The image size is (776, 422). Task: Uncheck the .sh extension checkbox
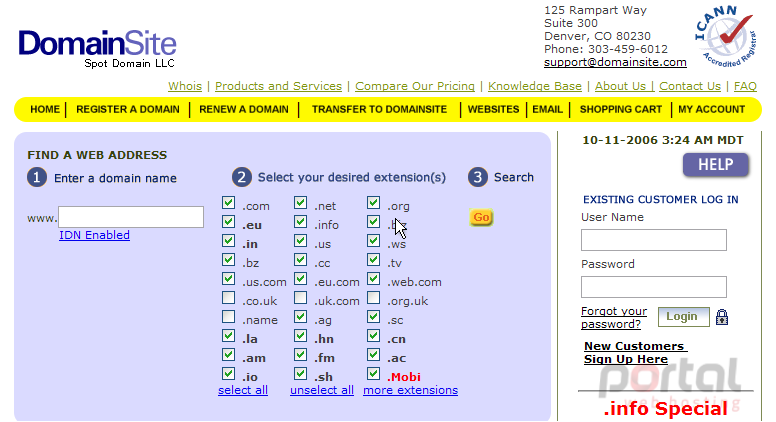point(300,373)
